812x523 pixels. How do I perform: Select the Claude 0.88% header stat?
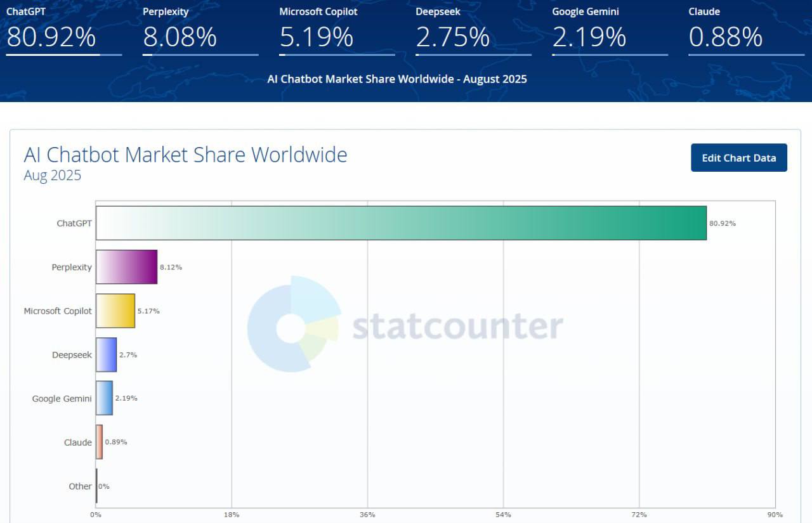pyautogui.click(x=725, y=37)
